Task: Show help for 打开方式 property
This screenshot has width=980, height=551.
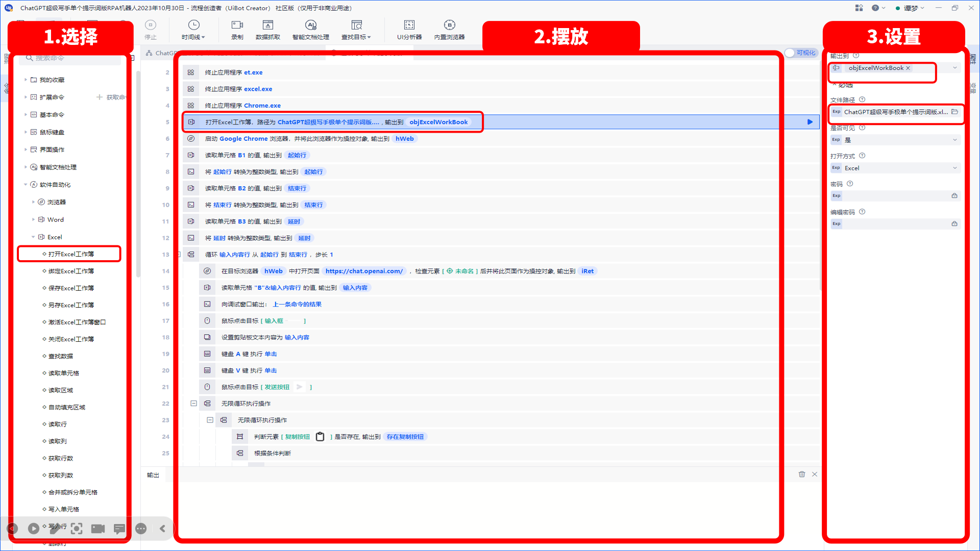Action: (x=862, y=156)
